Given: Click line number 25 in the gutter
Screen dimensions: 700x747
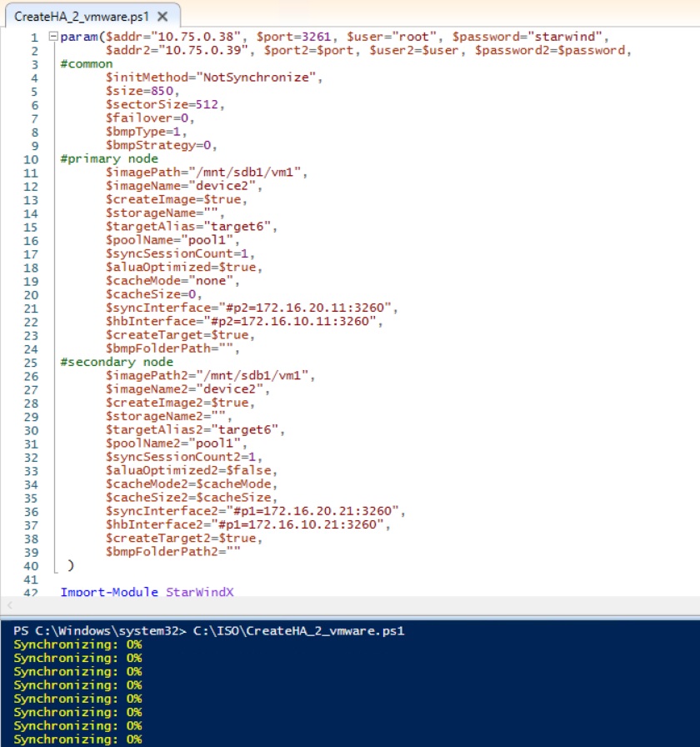Looking at the screenshot, I should pos(31,363).
